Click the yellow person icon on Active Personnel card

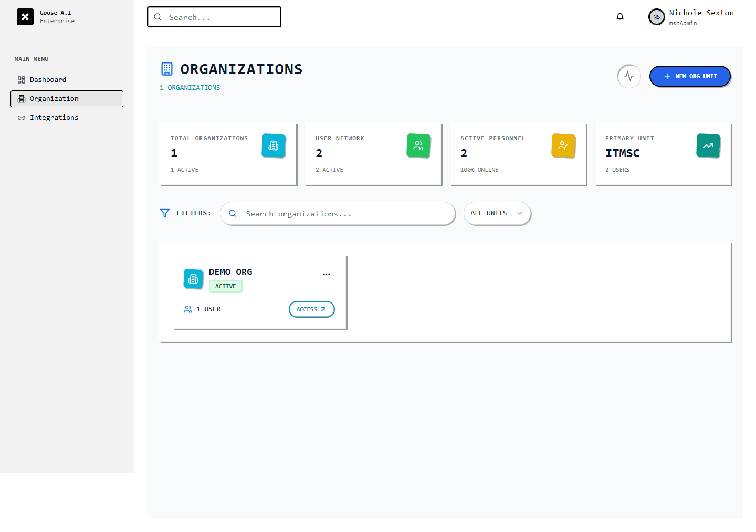coord(563,145)
